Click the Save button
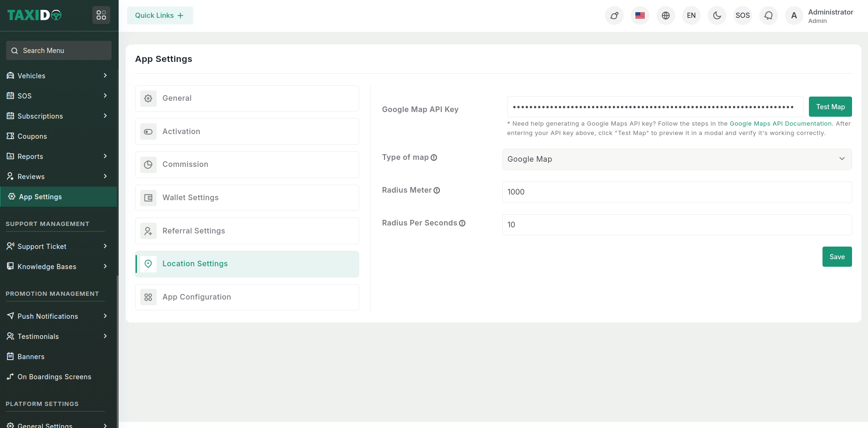 [837, 257]
